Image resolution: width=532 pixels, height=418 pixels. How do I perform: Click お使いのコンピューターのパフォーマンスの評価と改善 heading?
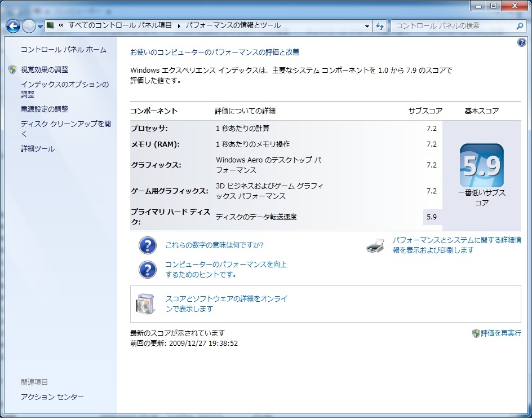coord(215,52)
